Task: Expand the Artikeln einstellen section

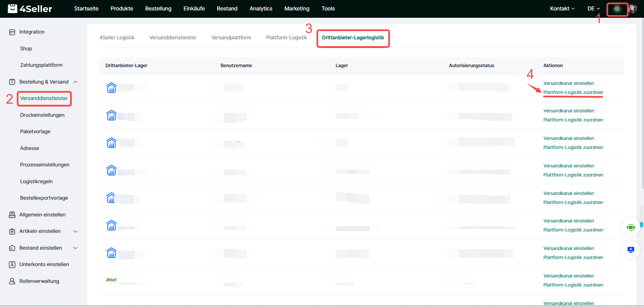Action: tap(76, 231)
